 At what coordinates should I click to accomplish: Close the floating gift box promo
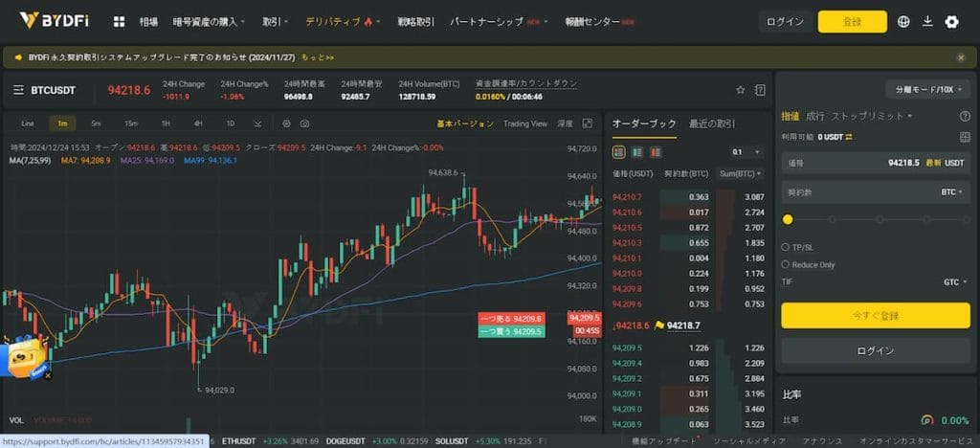pyautogui.click(x=48, y=376)
